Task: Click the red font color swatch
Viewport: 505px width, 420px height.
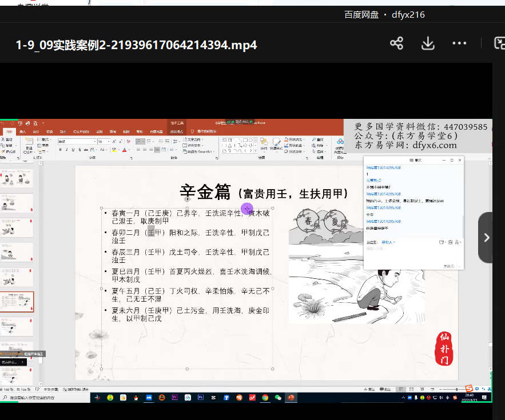Action: (x=124, y=150)
